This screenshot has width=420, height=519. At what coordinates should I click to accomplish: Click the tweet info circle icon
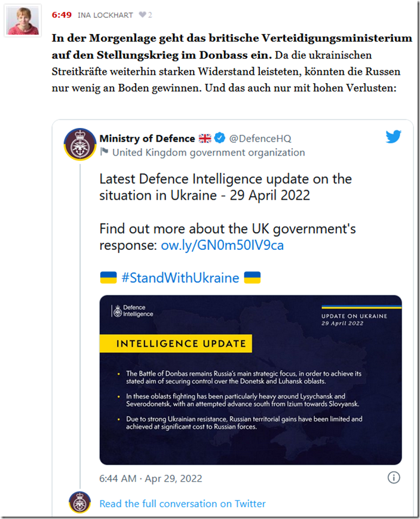[x=393, y=478]
